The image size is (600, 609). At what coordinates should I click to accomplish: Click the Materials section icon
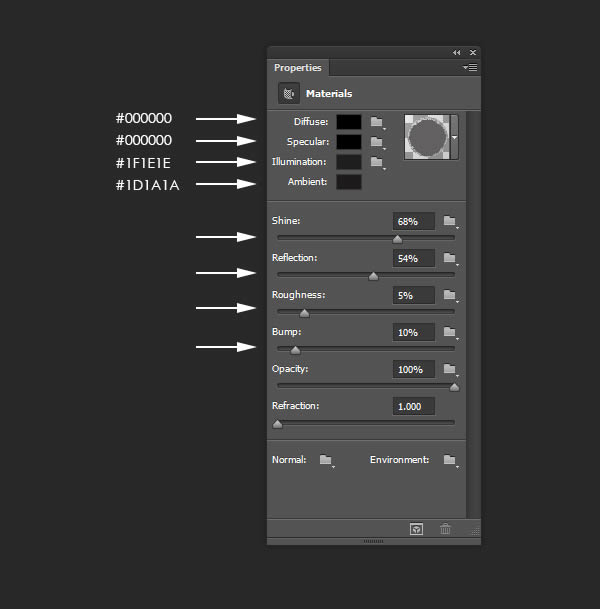(289, 93)
